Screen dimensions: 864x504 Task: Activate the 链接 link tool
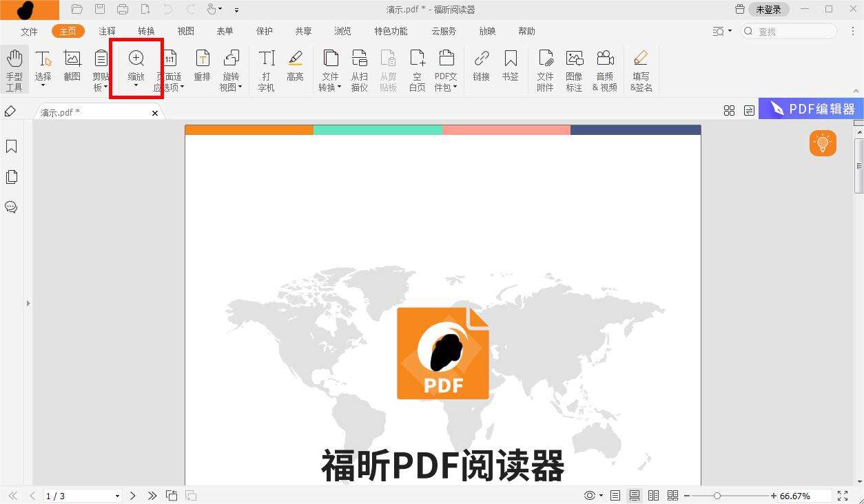point(480,65)
